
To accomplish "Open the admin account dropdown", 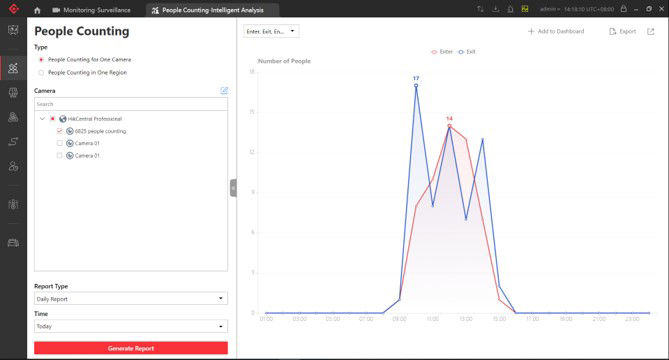I will tap(550, 9).
